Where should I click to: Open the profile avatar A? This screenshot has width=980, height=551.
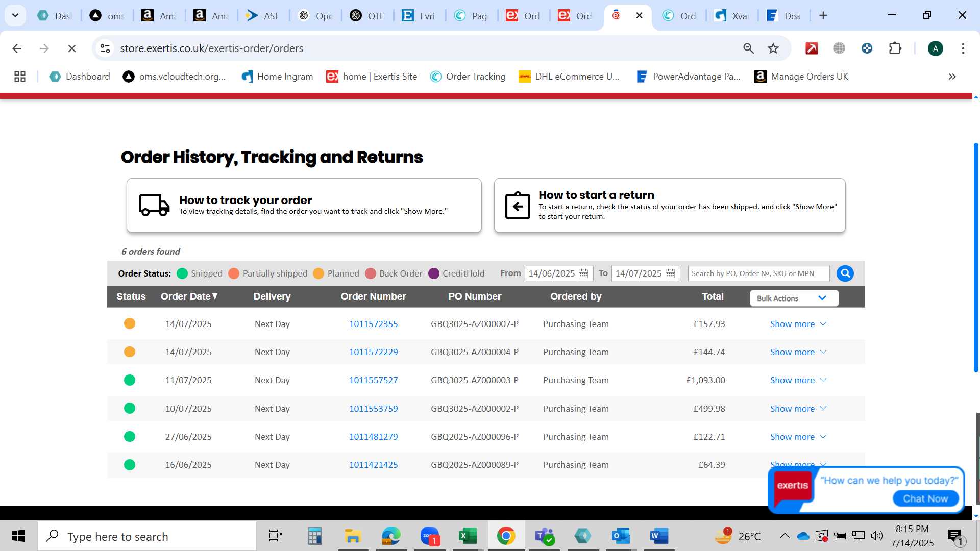tap(935, 48)
